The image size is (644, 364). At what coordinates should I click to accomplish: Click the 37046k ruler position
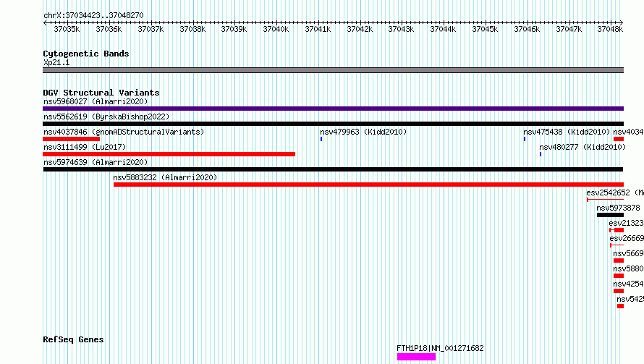[527, 29]
